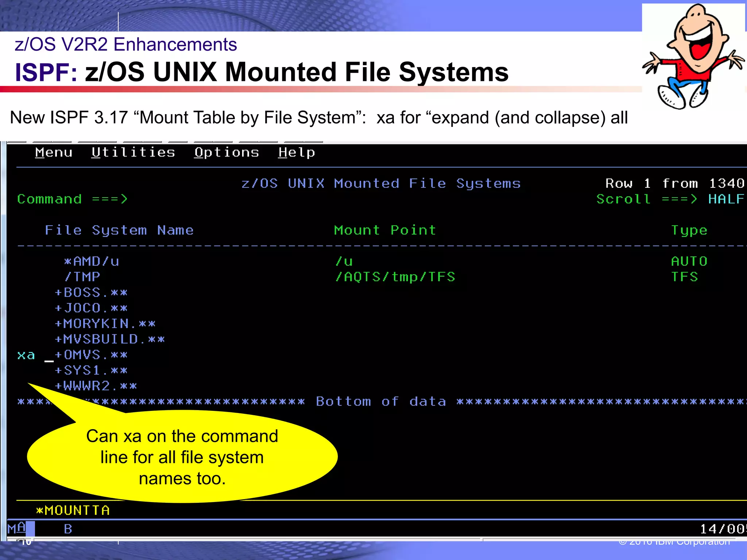
Task: Click the *MOUNTTA screen tab
Action: click(x=73, y=510)
